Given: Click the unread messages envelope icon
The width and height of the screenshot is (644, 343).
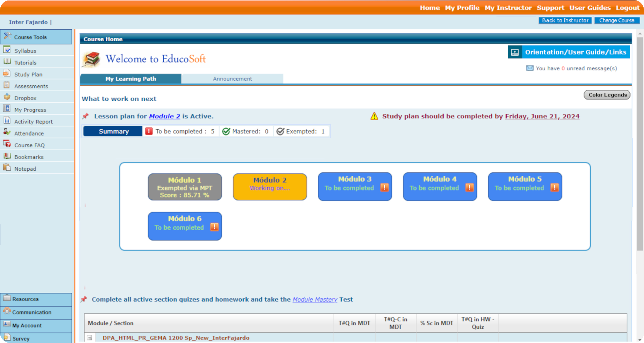Looking at the screenshot, I should point(530,68).
